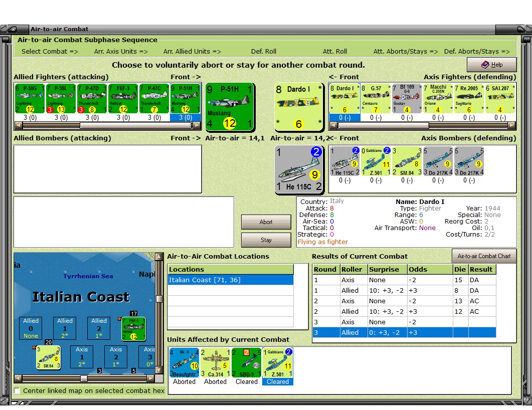The height and width of the screenshot is (410, 532).
Task: Select the Macchi C.205N Orione counter
Action: 438,99
